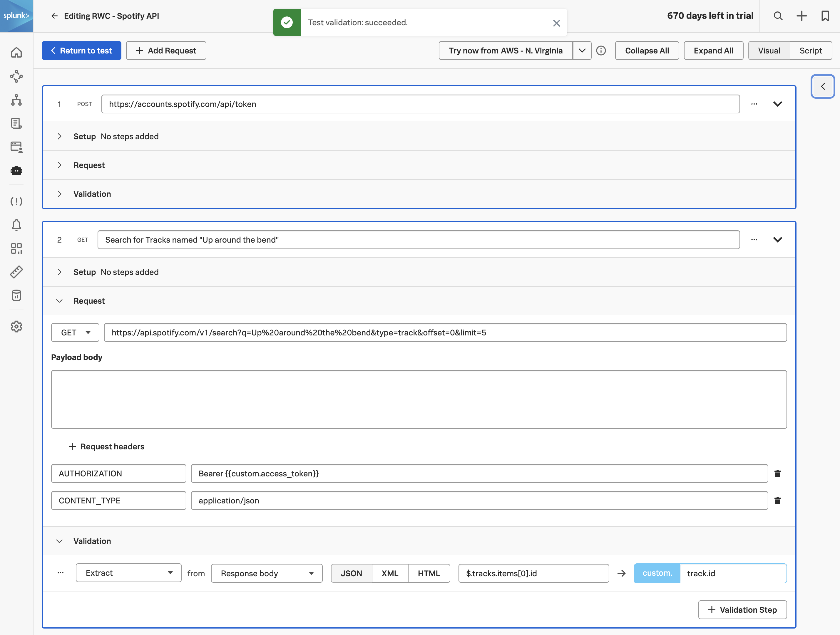
Task: Switch to the Script view
Action: 810,51
